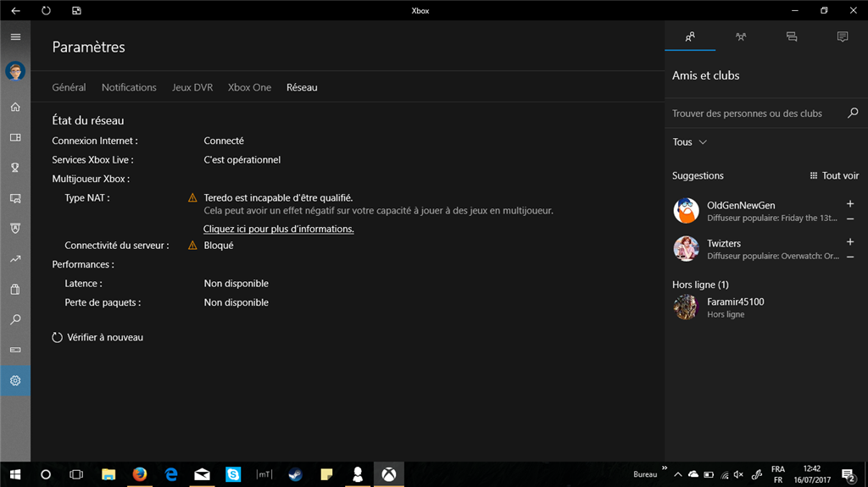
Task: Open volume muted icon in tray
Action: (738, 474)
